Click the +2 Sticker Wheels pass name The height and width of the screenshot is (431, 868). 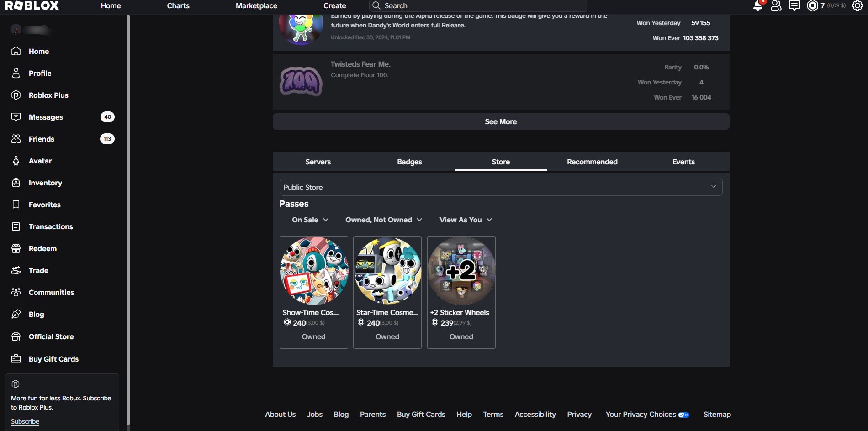(x=460, y=312)
